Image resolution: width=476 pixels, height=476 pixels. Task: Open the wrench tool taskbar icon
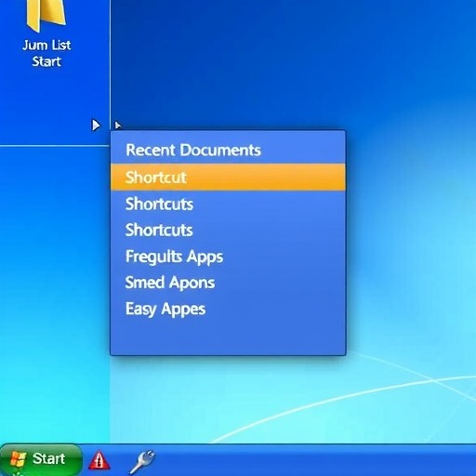[142, 461]
